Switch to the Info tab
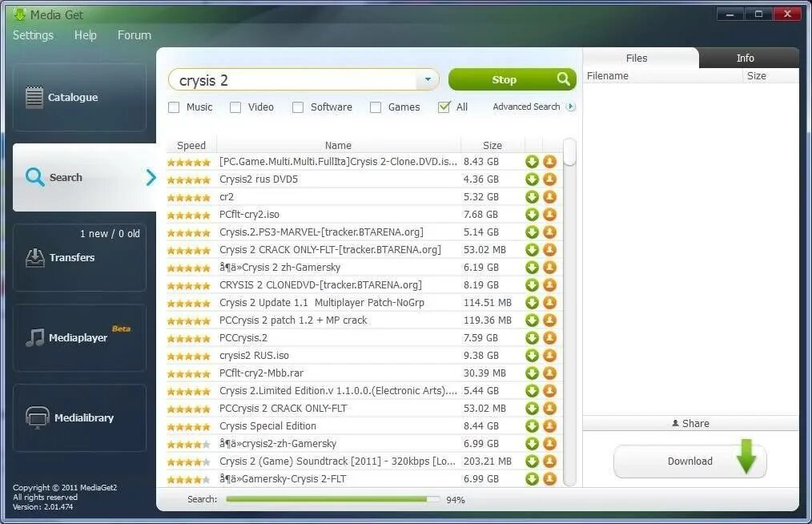The height and width of the screenshot is (524, 812). point(746,58)
